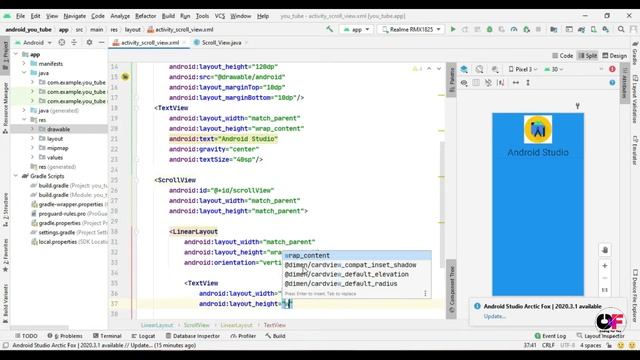The width and height of the screenshot is (640, 360).
Task: Open Project panel settings gear
Action: click(x=89, y=42)
